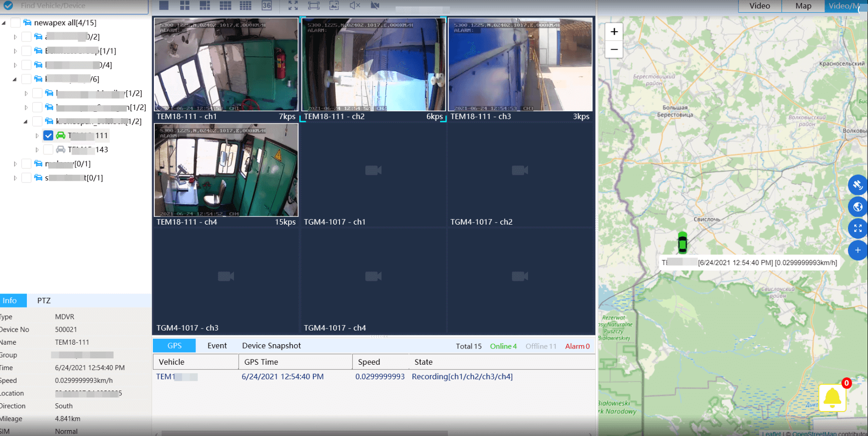This screenshot has width=868, height=436.
Task: Click the satellite button on the map
Action: pos(857,185)
